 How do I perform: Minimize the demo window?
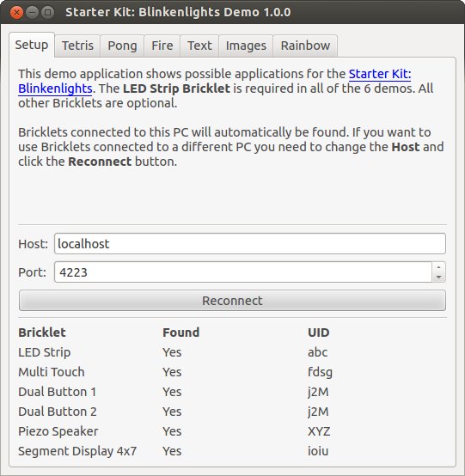point(32,12)
